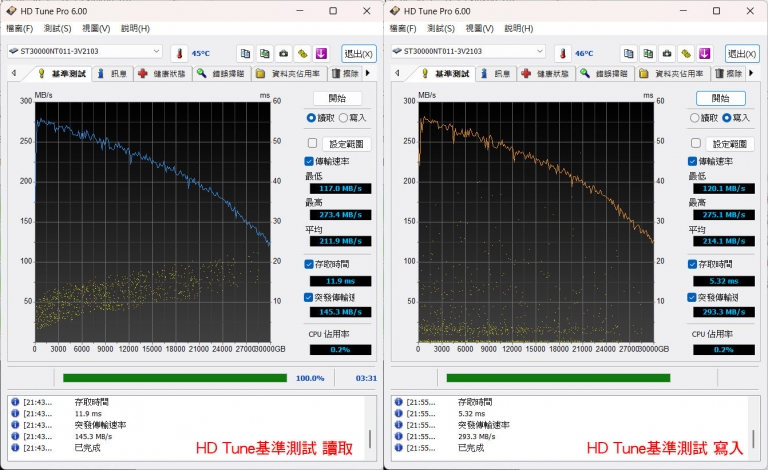
Task: Select 寫入 radio button in left window
Action: 343,118
